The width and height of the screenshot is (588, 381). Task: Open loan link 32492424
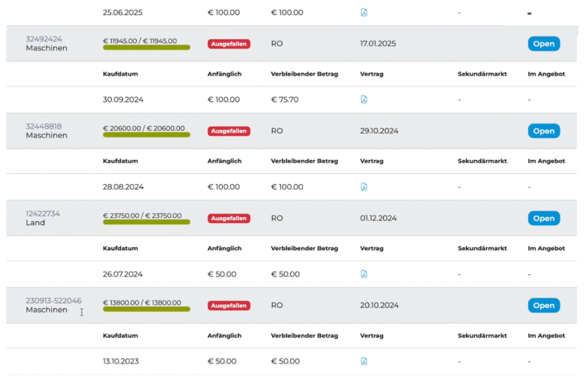(44, 39)
